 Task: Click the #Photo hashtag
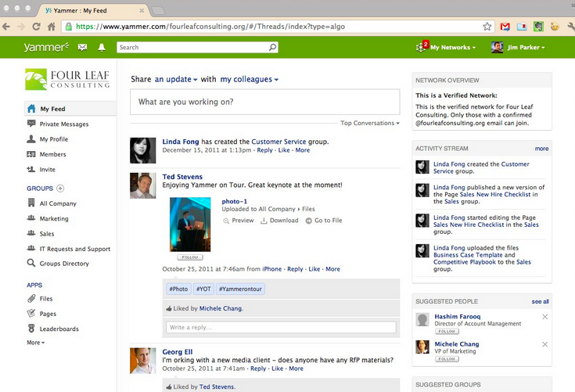tap(178, 289)
